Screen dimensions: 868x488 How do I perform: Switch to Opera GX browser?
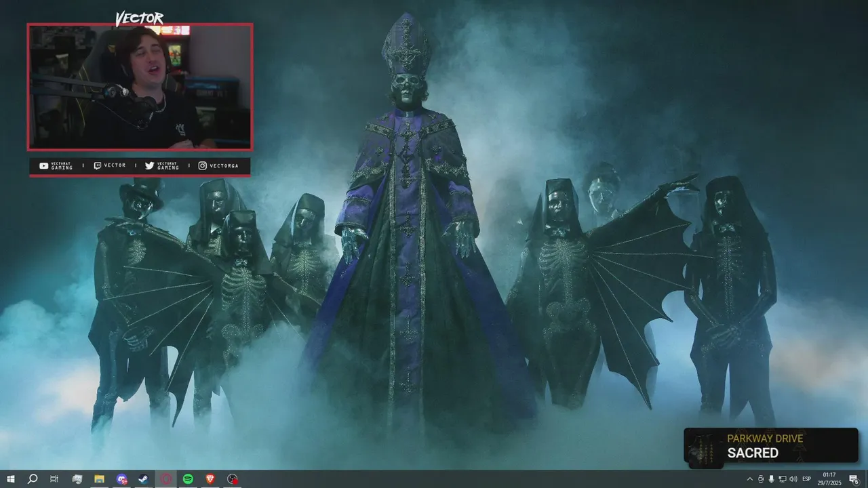point(165,479)
